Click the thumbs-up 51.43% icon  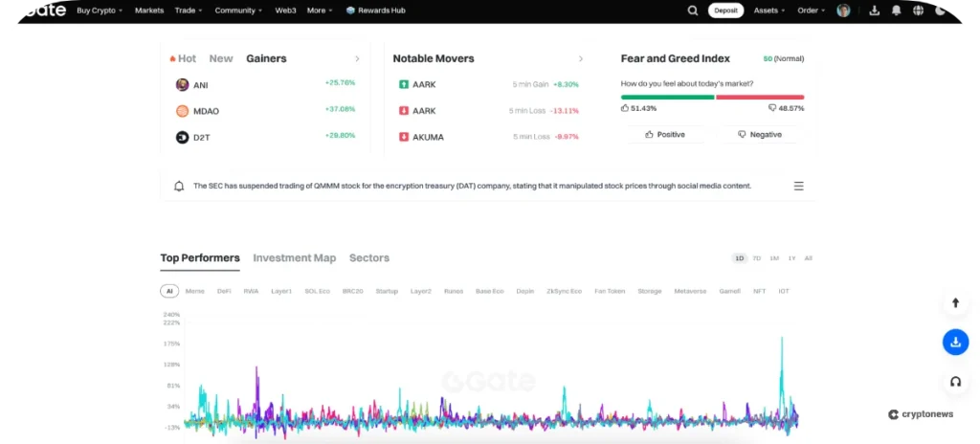[624, 108]
